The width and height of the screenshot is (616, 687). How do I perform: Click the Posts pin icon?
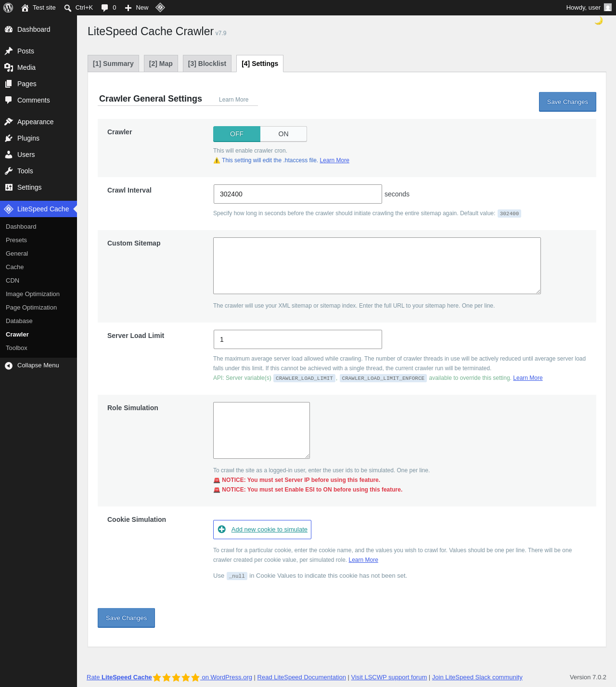(9, 51)
